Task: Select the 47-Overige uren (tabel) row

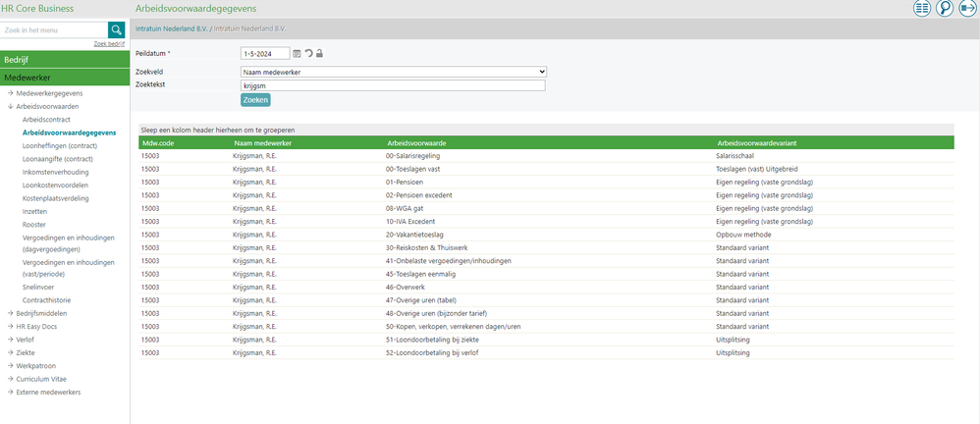Action: (546, 300)
